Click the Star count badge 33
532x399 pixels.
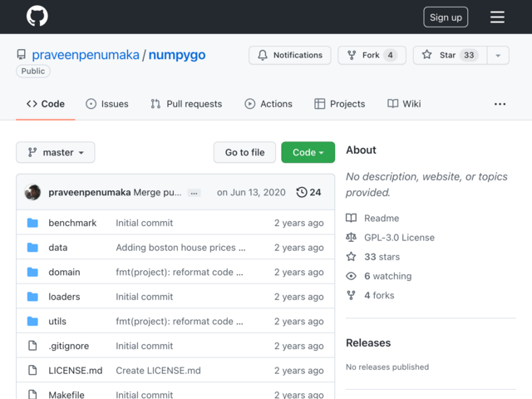pos(469,55)
